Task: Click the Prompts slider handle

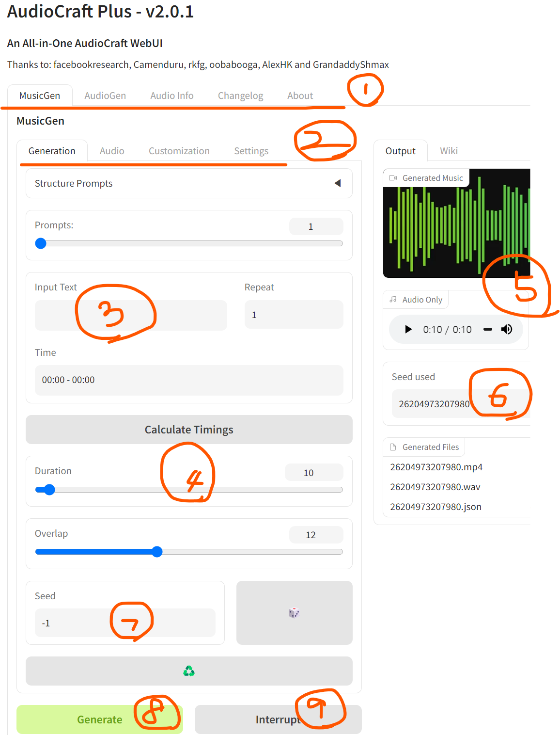Action: point(41,243)
